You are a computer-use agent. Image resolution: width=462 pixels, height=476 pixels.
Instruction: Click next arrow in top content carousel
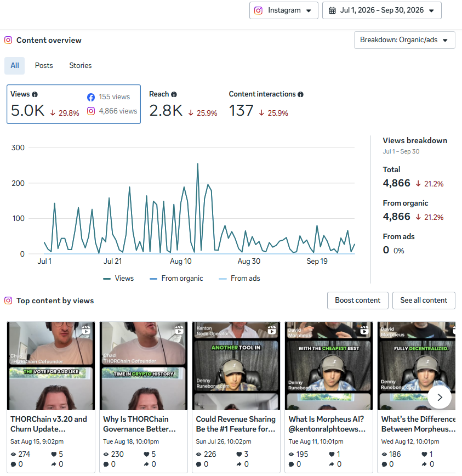pos(440,397)
